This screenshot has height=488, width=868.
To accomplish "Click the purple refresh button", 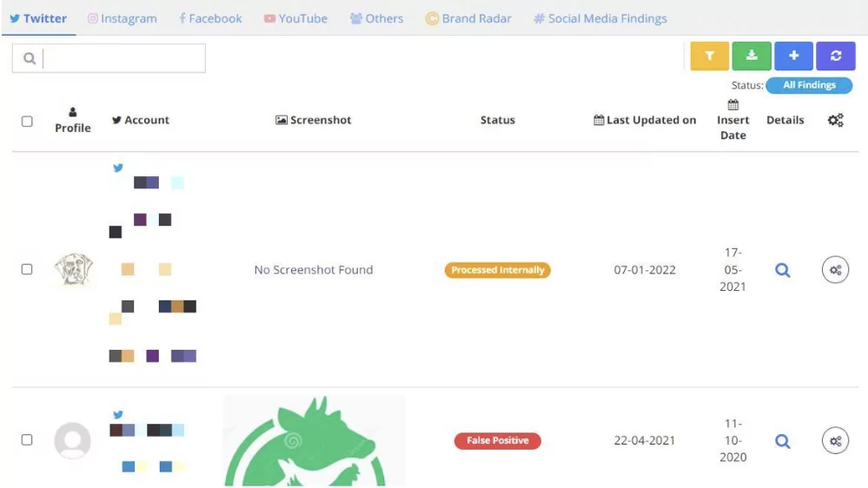I will pyautogui.click(x=835, y=56).
